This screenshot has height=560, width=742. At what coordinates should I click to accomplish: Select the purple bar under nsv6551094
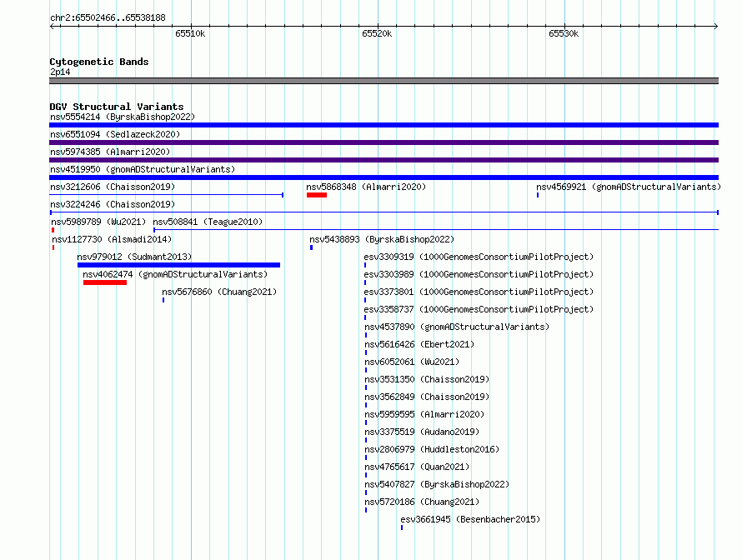[384, 142]
